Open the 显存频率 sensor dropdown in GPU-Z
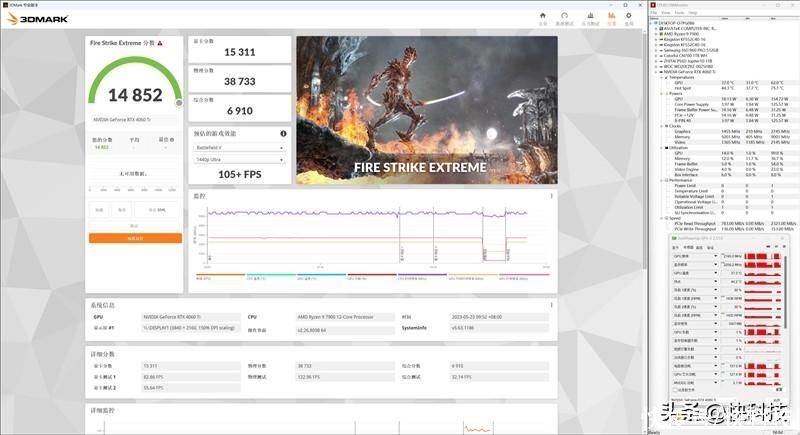The image size is (800, 435). 716,265
